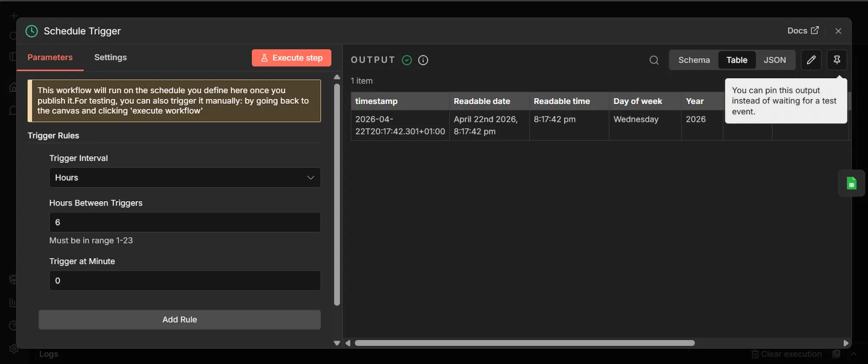This screenshot has width=868, height=364.
Task: Click the output scroll left arrow
Action: 348,343
